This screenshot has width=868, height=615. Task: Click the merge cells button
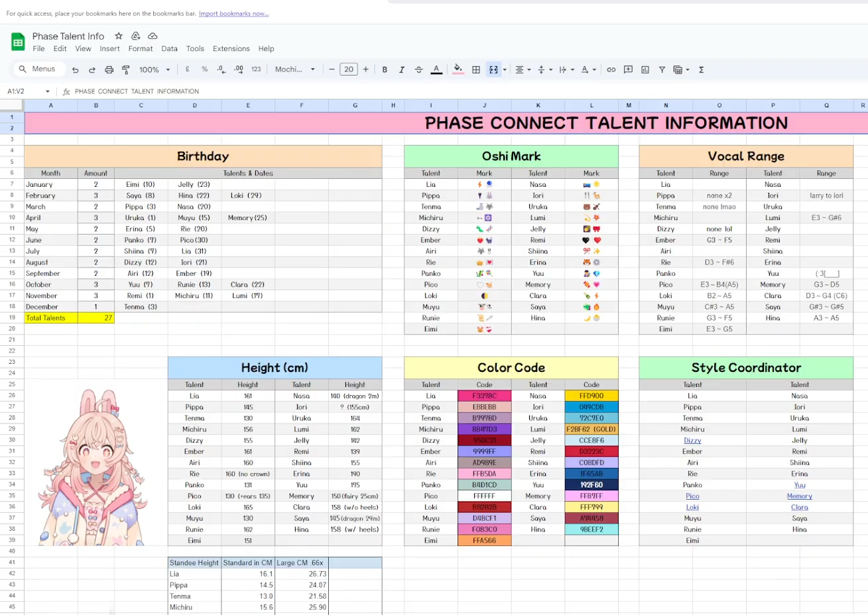pos(493,70)
